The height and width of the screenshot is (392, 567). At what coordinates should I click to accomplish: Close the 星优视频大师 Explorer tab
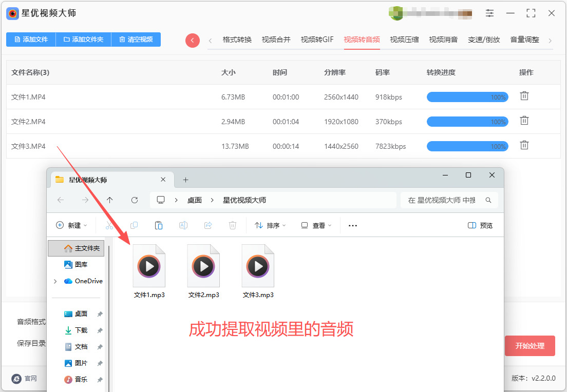tap(163, 180)
